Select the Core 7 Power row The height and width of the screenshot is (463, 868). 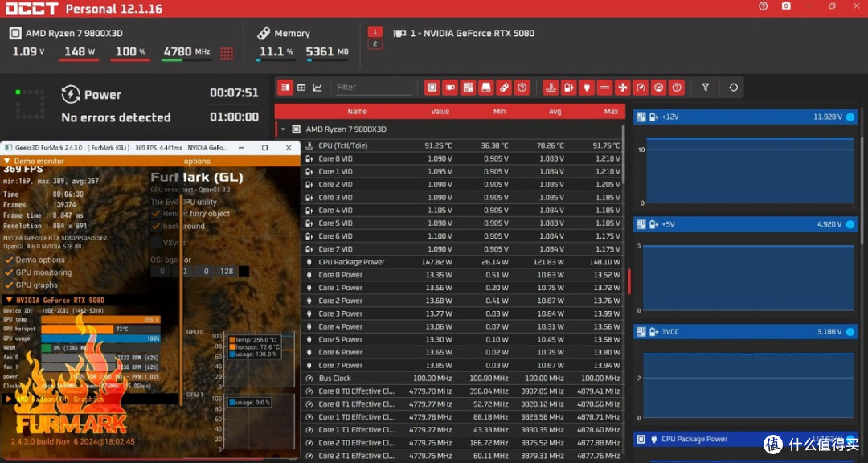tap(462, 366)
